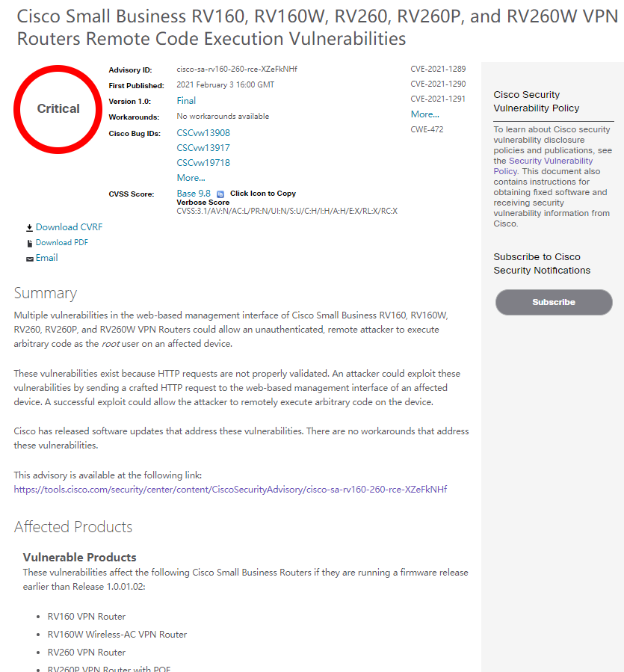This screenshot has width=624, height=672.
Task: Click the CWE-472 identifier
Action: (x=427, y=129)
